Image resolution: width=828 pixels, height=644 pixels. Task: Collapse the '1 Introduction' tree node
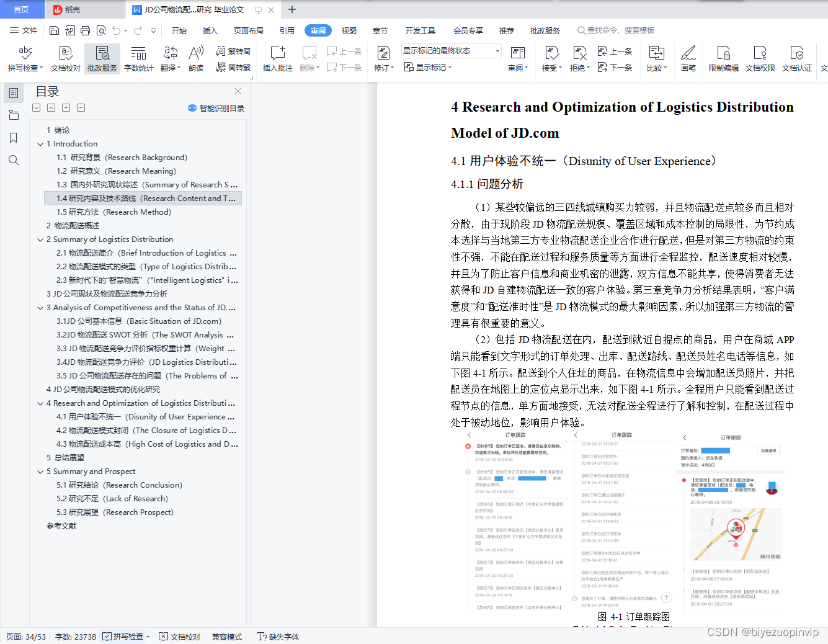pyautogui.click(x=40, y=144)
